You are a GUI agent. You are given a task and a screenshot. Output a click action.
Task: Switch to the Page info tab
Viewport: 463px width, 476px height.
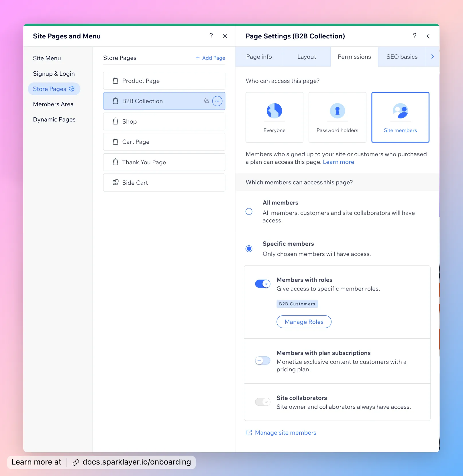coord(259,57)
